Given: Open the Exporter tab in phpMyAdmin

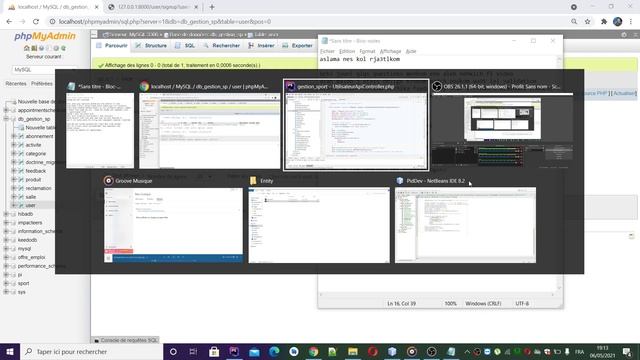Looking at the screenshot, I should coord(297,46).
